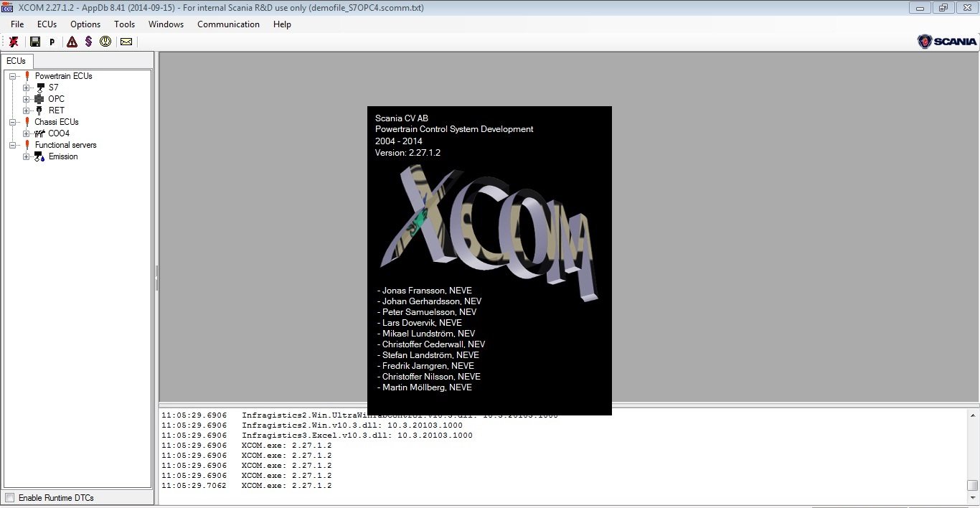Click the red disconnect toolbar icon

(14, 42)
